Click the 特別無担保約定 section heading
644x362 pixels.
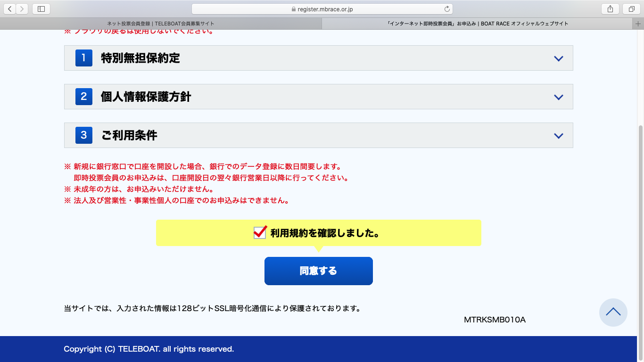click(140, 58)
